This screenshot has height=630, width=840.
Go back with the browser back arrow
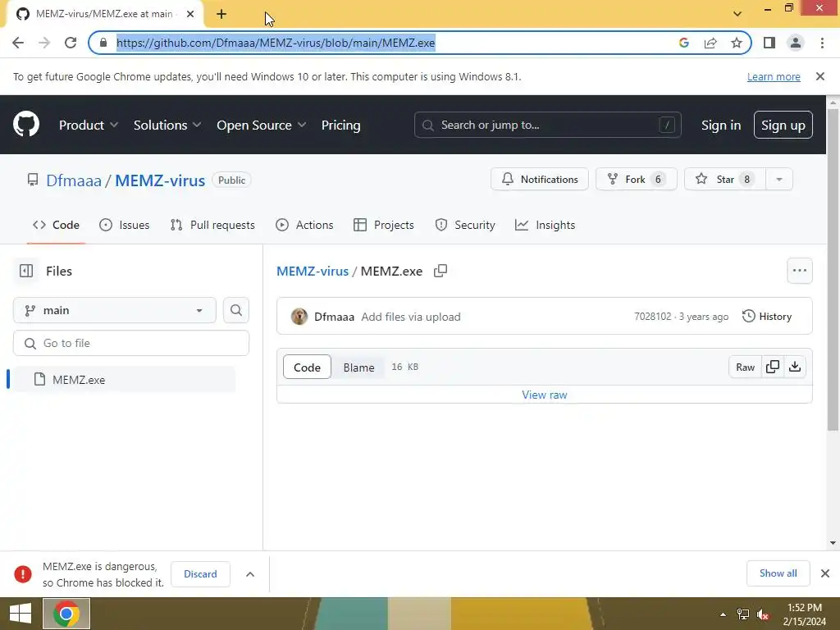click(18, 43)
